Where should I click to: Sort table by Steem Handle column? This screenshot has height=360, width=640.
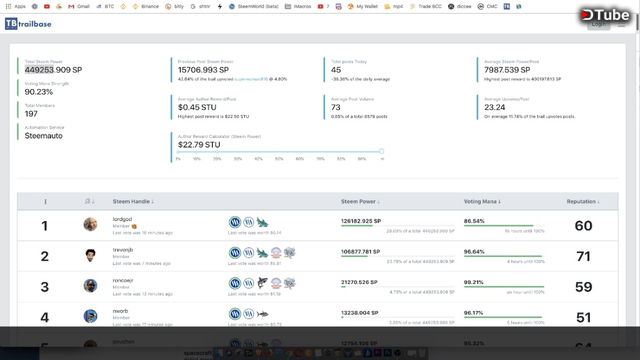click(133, 202)
